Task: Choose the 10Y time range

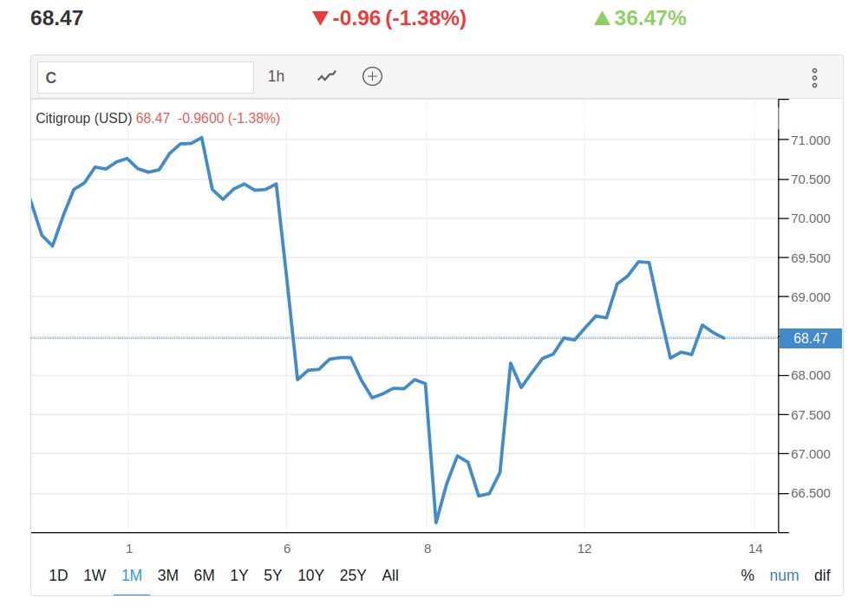Action: tap(310, 575)
